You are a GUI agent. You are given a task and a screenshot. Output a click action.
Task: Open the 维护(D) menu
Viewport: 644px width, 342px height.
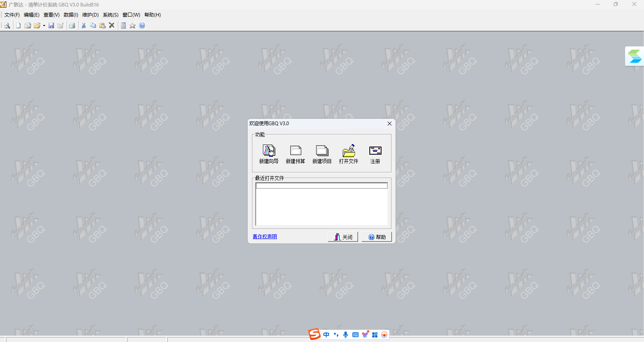point(90,15)
